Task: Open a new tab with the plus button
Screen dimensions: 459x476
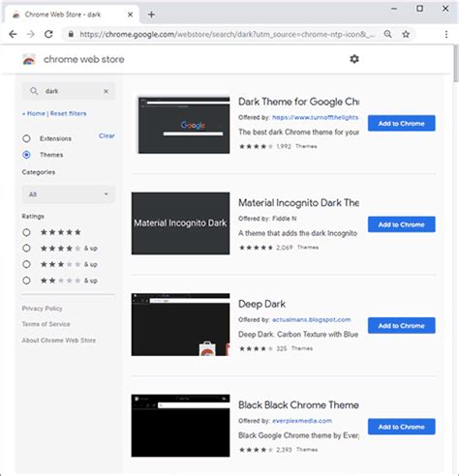Action: tap(151, 15)
